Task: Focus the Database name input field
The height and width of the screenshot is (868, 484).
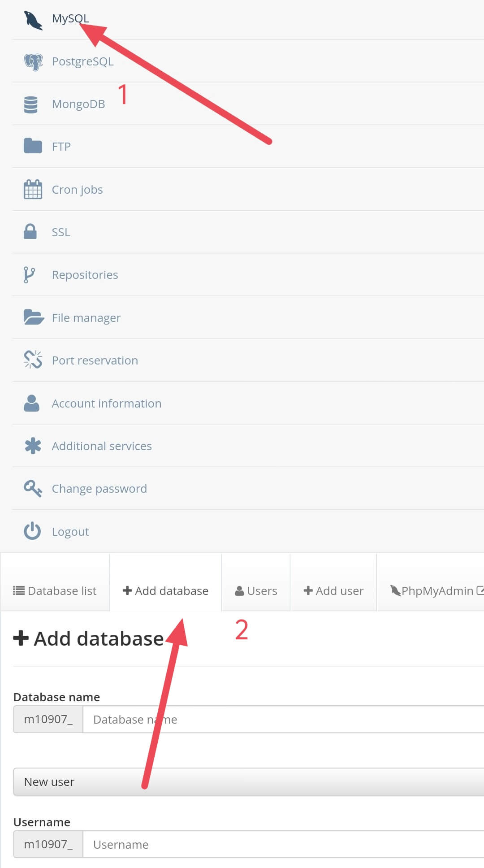Action: click(283, 720)
